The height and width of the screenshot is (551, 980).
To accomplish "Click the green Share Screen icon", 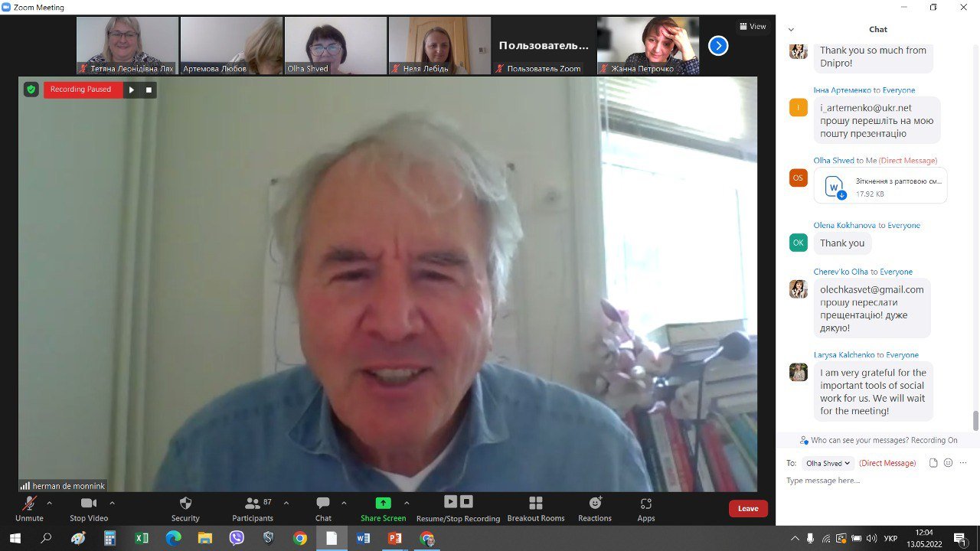I will pyautogui.click(x=383, y=503).
